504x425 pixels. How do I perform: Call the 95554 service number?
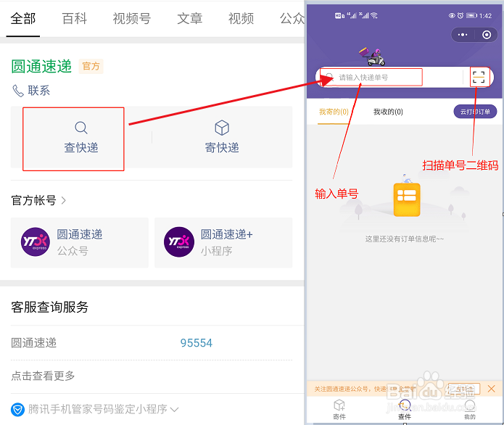coord(196,343)
